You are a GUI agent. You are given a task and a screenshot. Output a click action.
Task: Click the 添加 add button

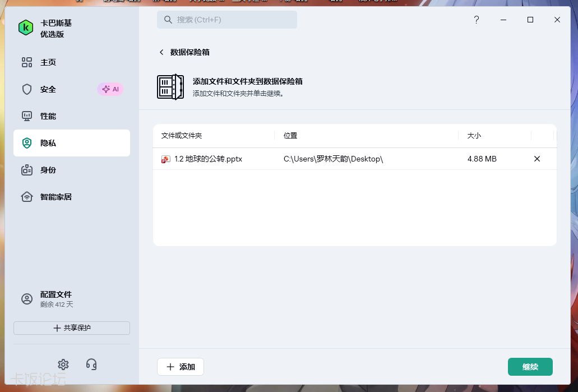[181, 367]
